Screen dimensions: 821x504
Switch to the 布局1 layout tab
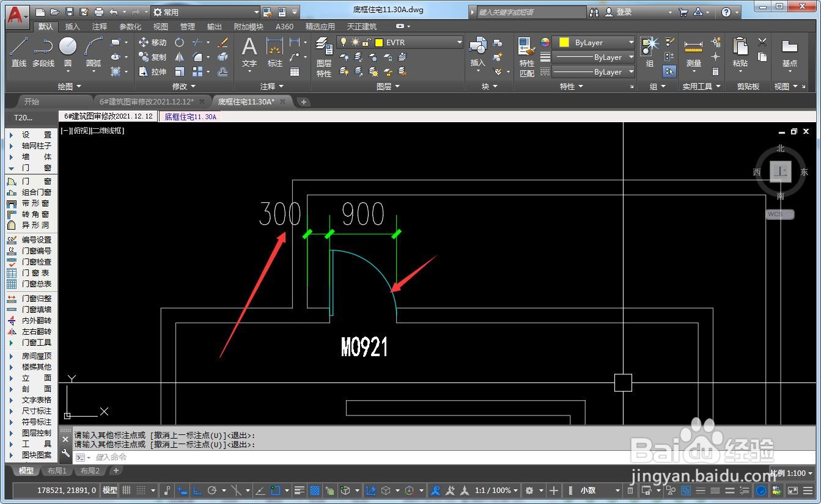pyautogui.click(x=56, y=470)
